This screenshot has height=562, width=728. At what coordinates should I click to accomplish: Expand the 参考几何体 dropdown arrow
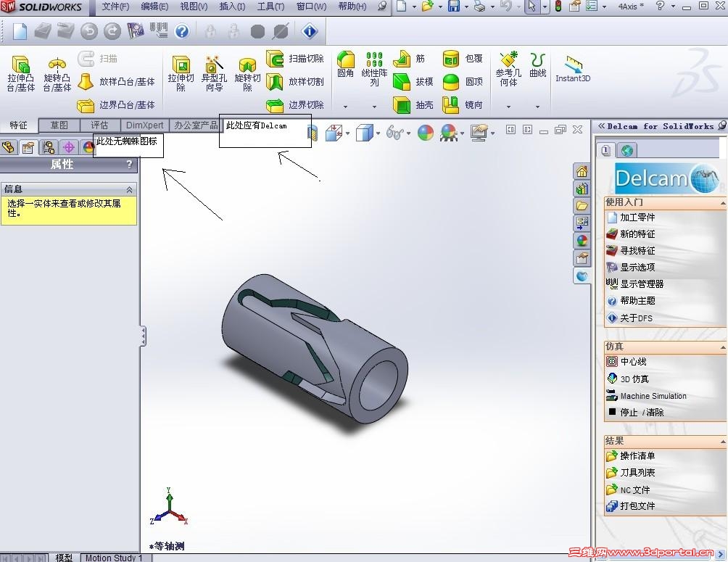coord(508,107)
